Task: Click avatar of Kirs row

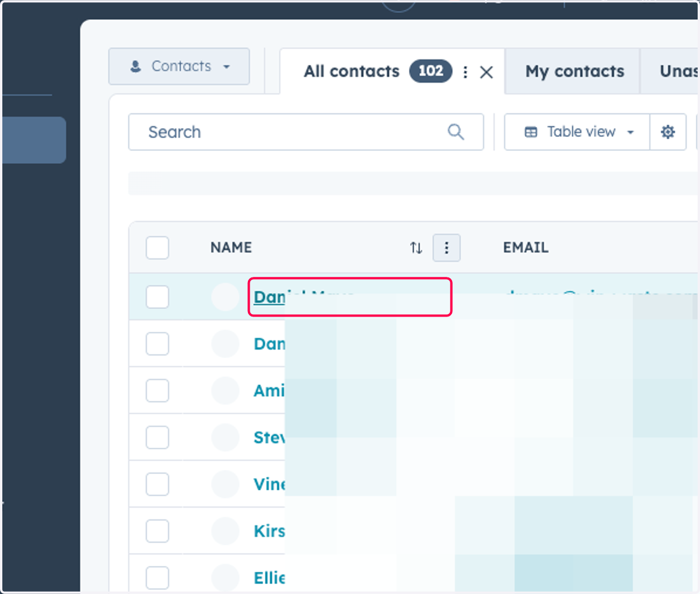Action: tap(225, 531)
